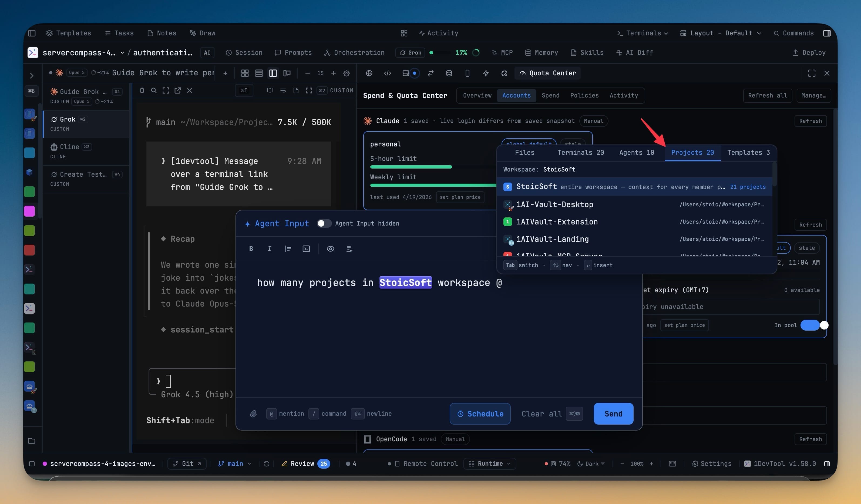Toggle the right sidebar panel icon at top

827,33
